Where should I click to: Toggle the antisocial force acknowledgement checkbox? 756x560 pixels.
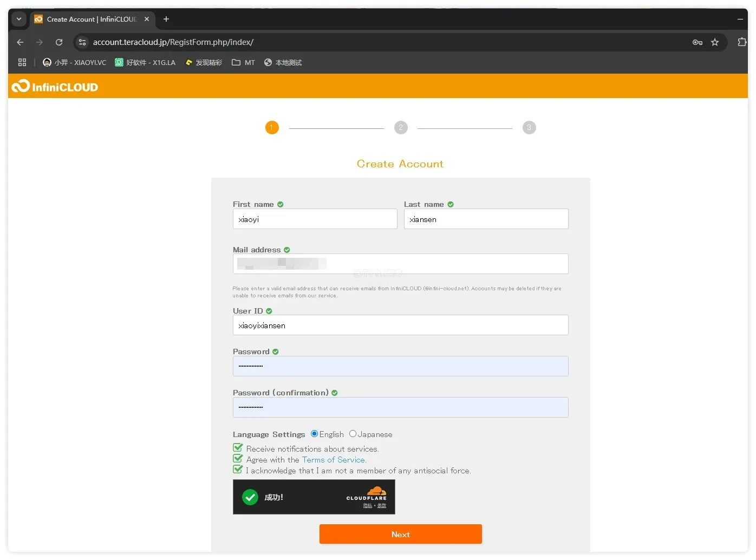pyautogui.click(x=238, y=470)
